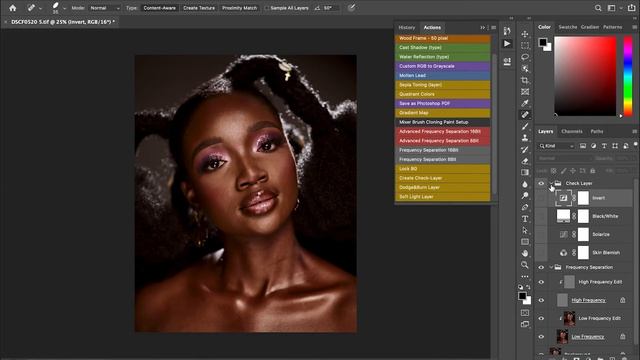Choose Content-Aware healing type
Viewport: 640px width, 360px height.
click(x=160, y=8)
